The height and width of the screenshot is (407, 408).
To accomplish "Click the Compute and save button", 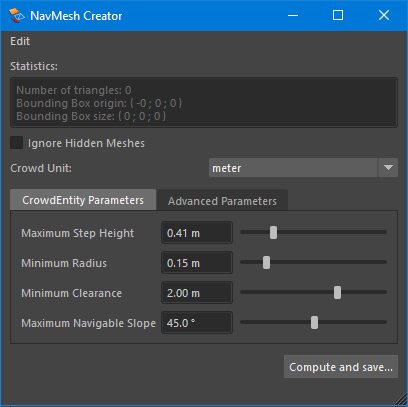I will pyautogui.click(x=341, y=367).
